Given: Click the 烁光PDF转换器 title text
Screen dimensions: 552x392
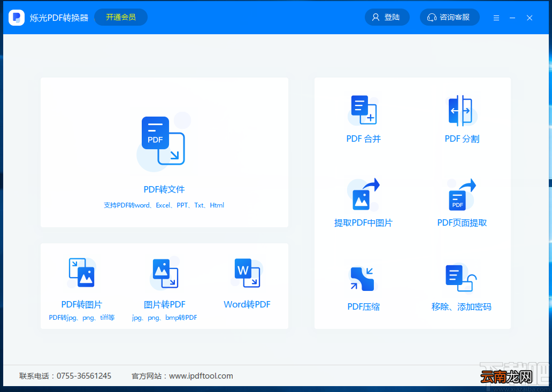Looking at the screenshot, I should pos(59,18).
